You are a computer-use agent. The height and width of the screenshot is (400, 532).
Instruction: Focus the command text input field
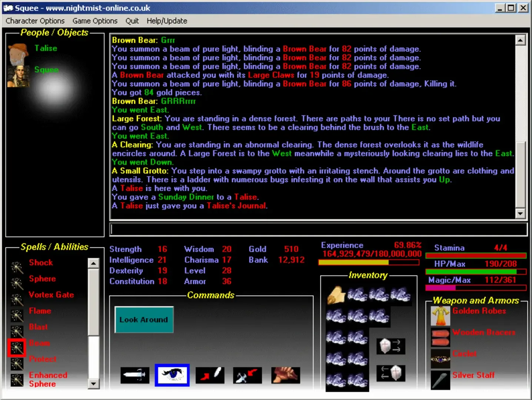(318, 230)
